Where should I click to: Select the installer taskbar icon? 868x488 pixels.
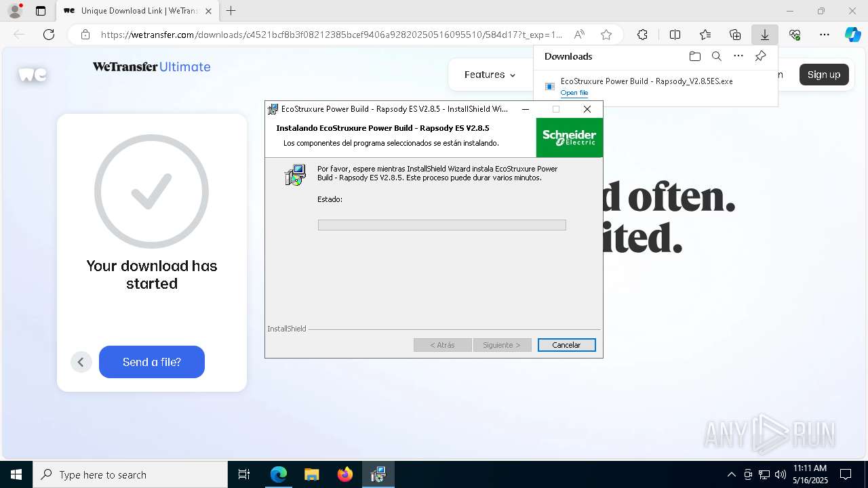pyautogui.click(x=378, y=474)
